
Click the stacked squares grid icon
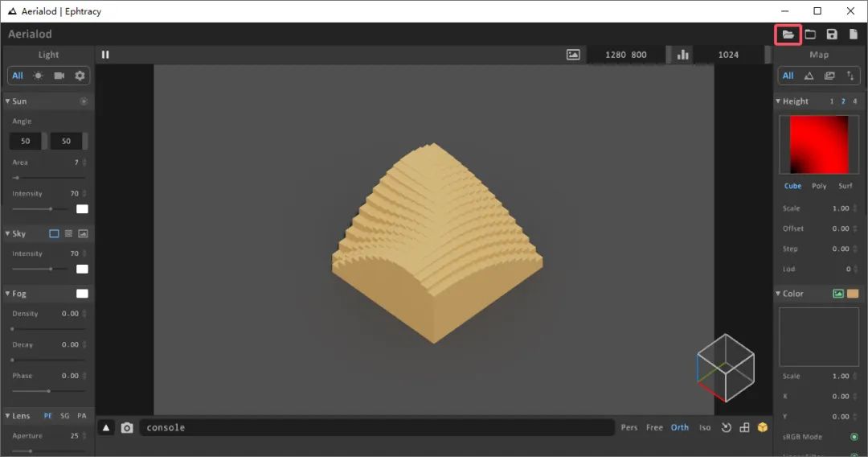pyautogui.click(x=744, y=428)
